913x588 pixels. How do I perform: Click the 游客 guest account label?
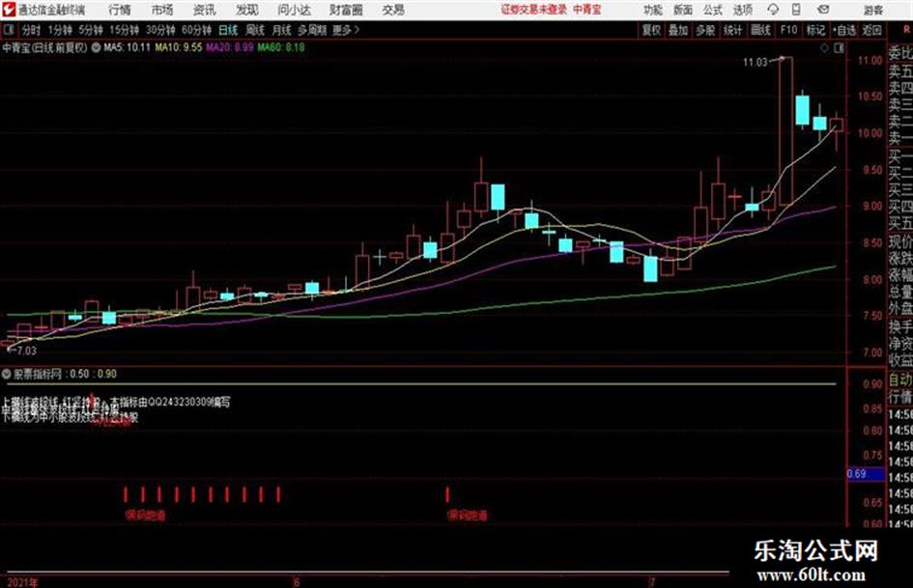coord(872,10)
